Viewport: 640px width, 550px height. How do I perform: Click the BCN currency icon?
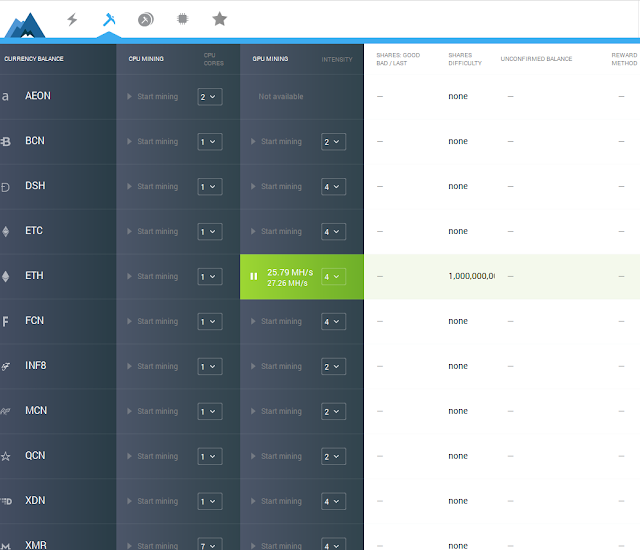[5, 142]
